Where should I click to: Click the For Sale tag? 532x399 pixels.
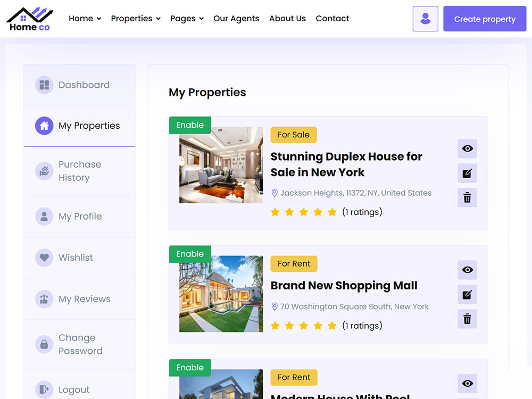click(294, 135)
